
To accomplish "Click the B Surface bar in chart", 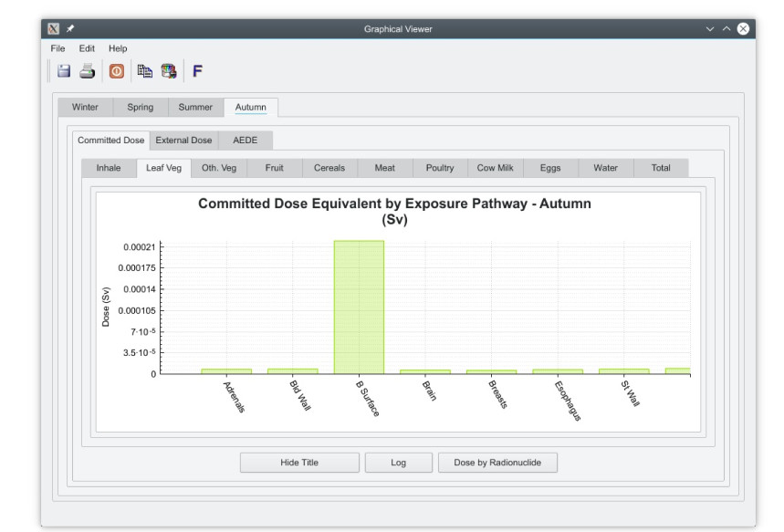I will point(359,307).
